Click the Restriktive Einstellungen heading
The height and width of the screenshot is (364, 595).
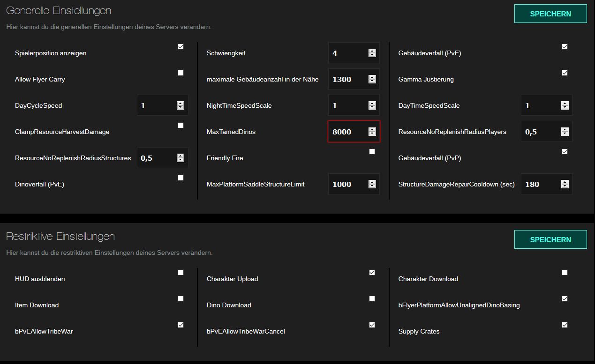point(60,236)
